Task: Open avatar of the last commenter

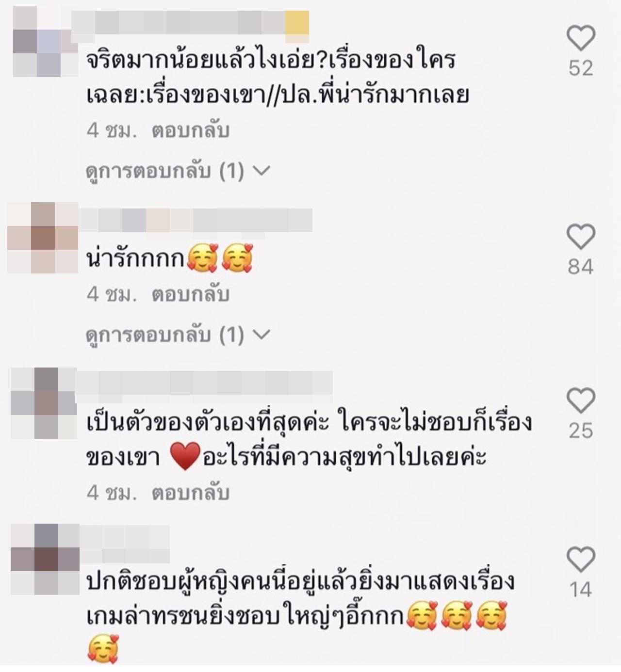Action: click(x=45, y=560)
